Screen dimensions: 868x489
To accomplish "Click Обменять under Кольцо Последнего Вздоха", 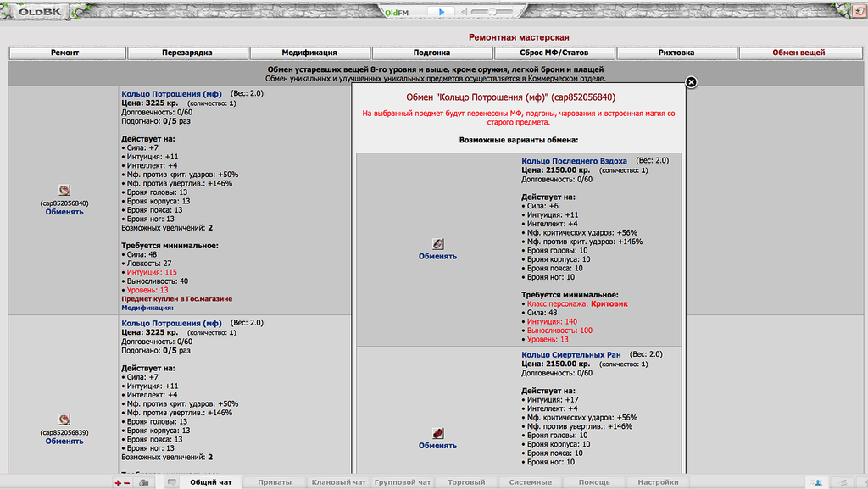I will click(437, 256).
